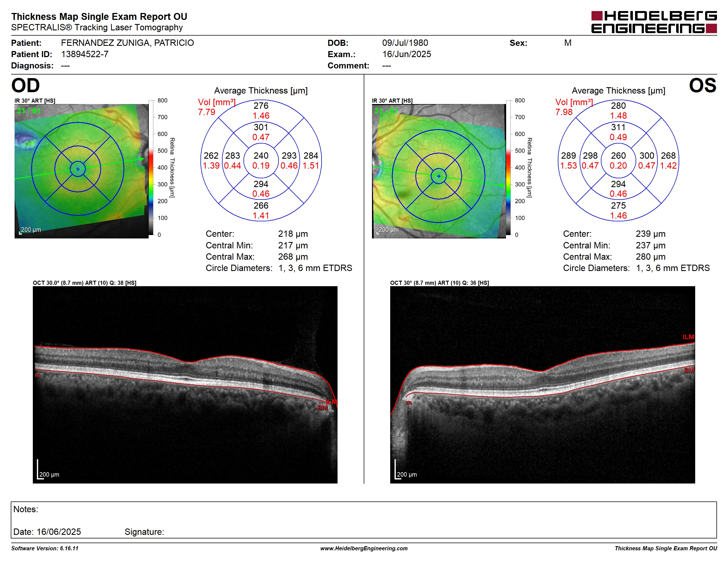
Task: Click the OD total volume 7.79
Action: (207, 112)
